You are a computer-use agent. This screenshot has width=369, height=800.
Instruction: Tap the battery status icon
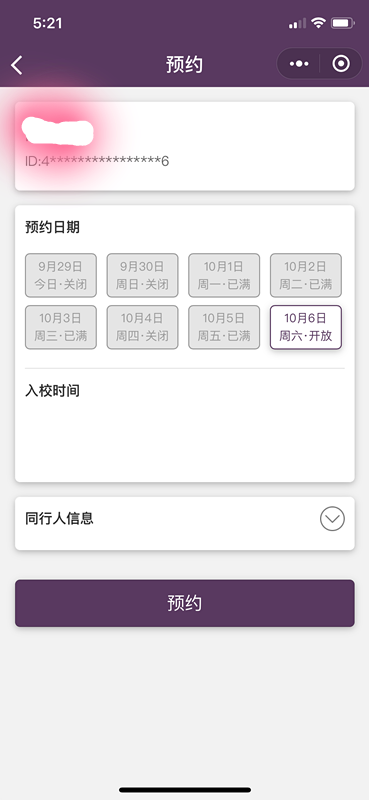(x=342, y=23)
